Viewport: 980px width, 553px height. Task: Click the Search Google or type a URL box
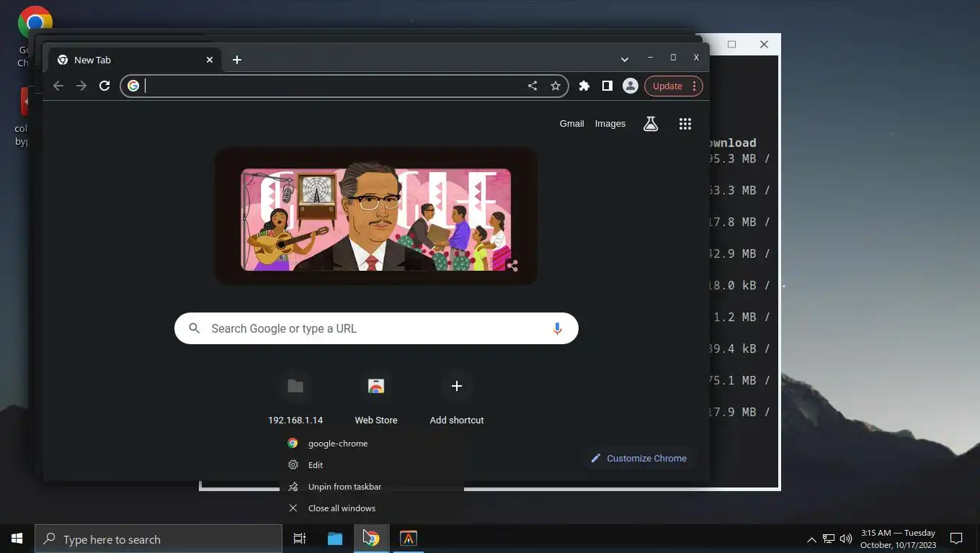pyautogui.click(x=376, y=328)
